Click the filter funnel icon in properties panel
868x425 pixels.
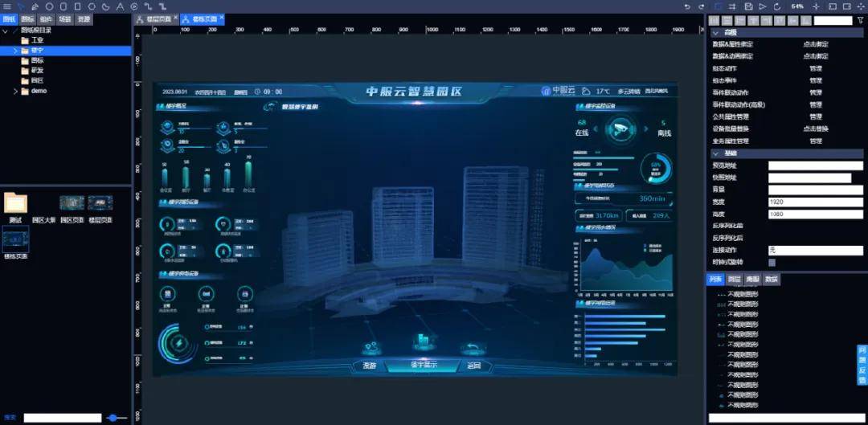coord(860,20)
